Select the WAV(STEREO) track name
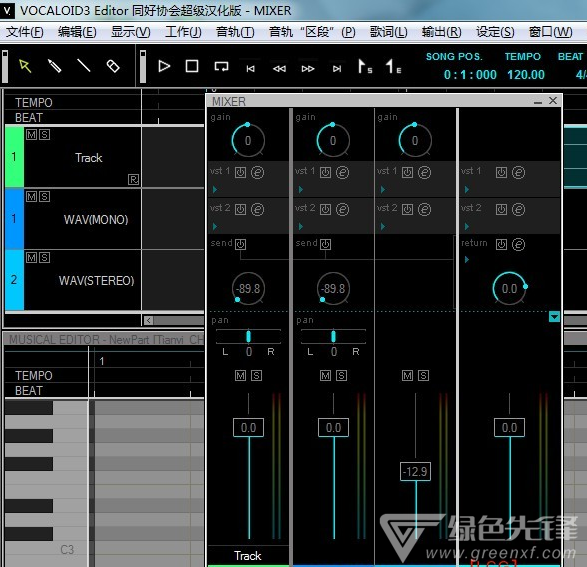Screen dimensions: 587x567 [96, 280]
